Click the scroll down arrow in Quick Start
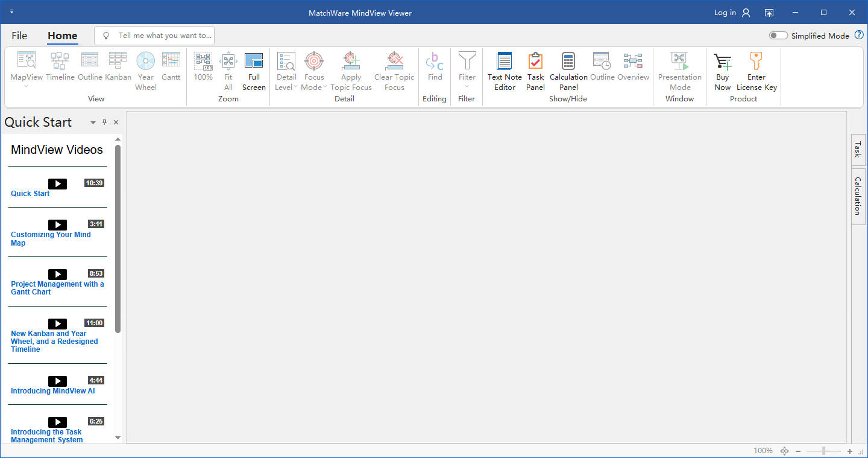868x458 pixels. 118,437
